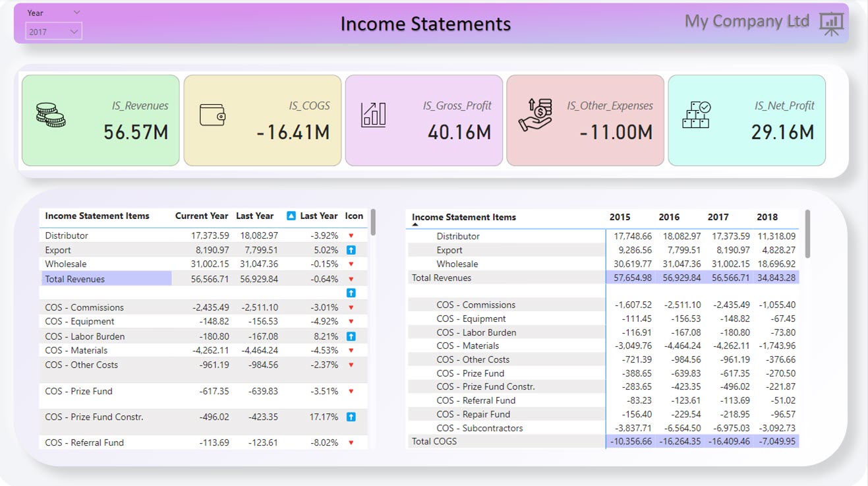Click the 57,654.98 Total Revenues cell for 2015
Viewport: 868px width, 486px height.
click(x=633, y=278)
